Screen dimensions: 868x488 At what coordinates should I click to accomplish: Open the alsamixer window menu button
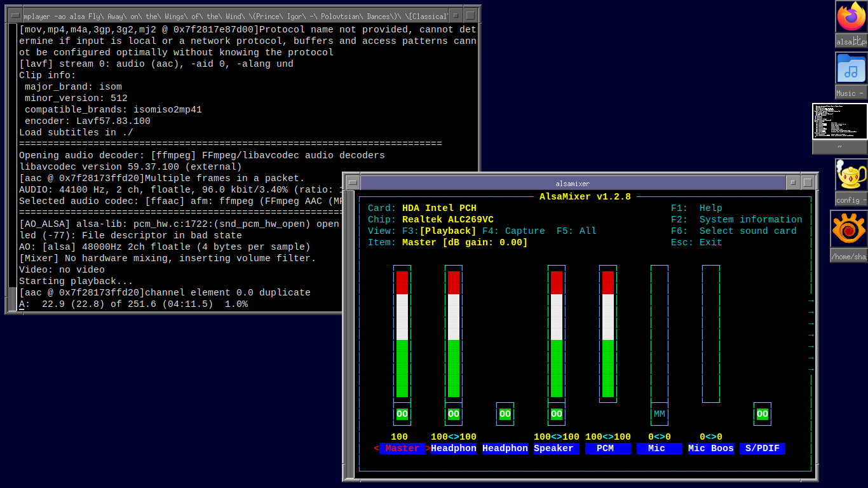point(353,183)
